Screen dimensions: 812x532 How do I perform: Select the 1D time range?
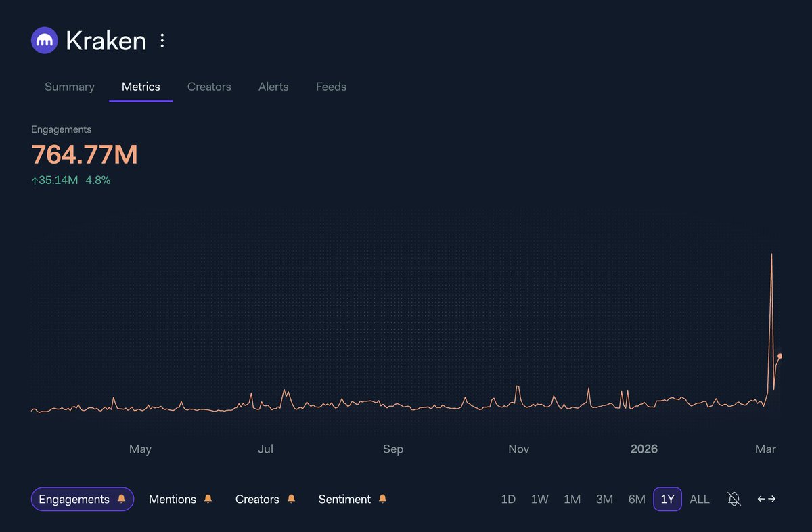point(508,499)
